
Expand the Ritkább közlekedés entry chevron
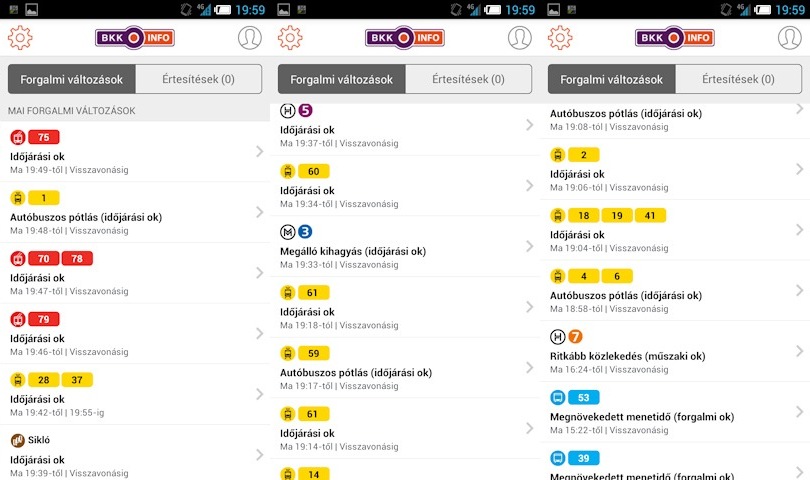(799, 351)
